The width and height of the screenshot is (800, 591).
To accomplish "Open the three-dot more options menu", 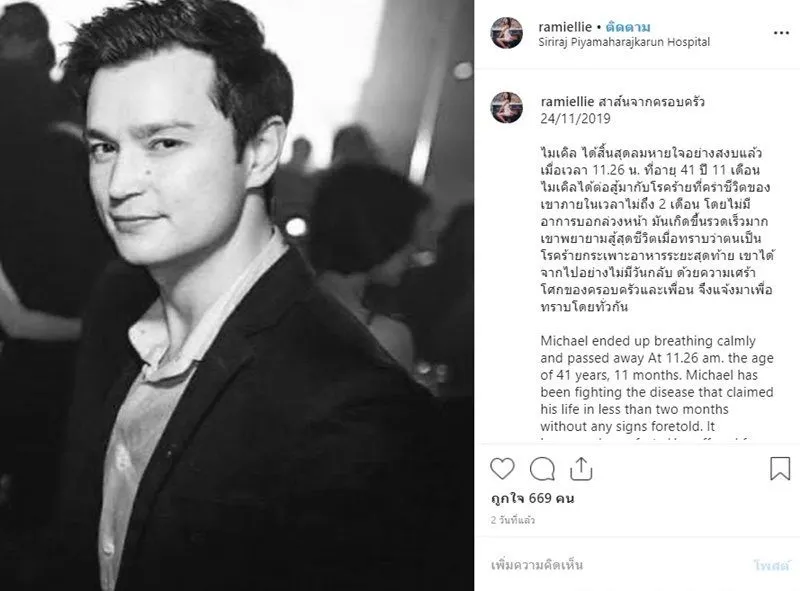I will coord(781,33).
